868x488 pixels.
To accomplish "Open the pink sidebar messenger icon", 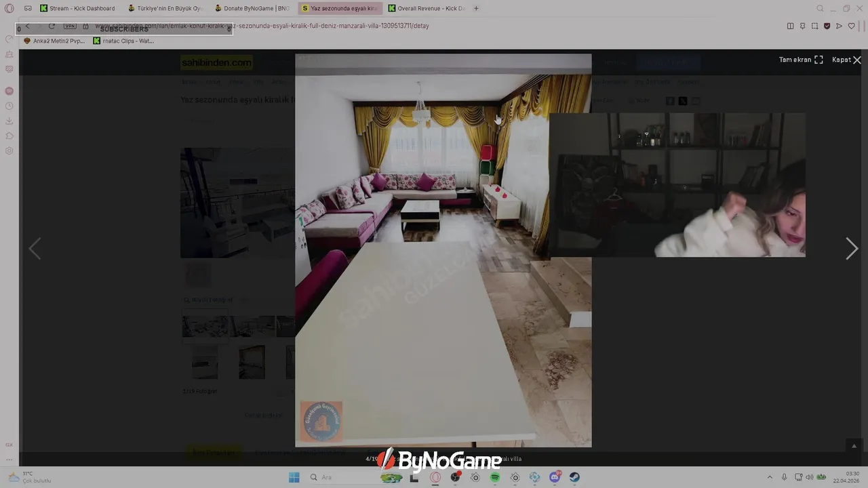I will tap(9, 91).
